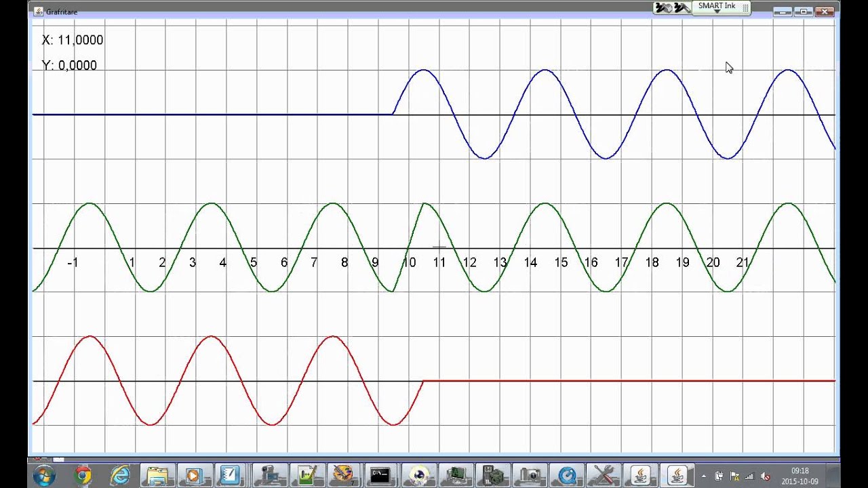The height and width of the screenshot is (488, 868).
Task: Open the camera application in taskbar
Action: click(x=529, y=476)
